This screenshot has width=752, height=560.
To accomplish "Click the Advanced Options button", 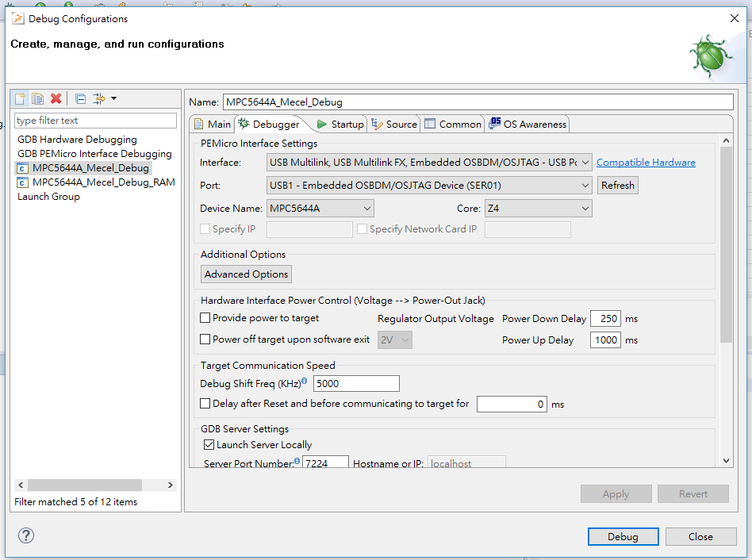I will click(247, 274).
